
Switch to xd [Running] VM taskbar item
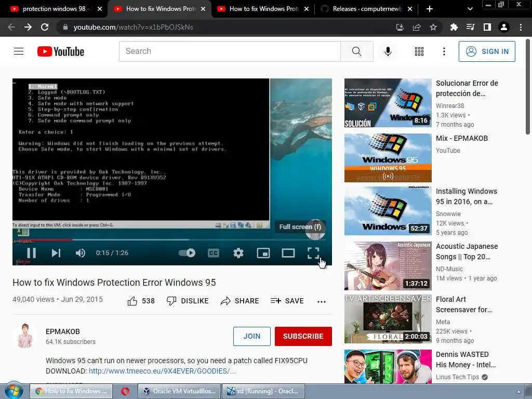click(x=263, y=391)
